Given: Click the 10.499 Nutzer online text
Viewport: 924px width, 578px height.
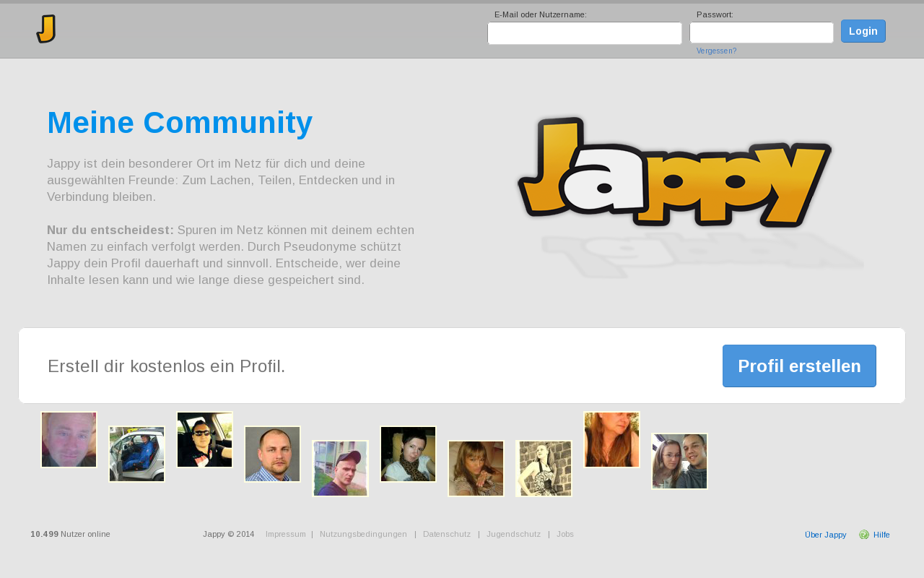Looking at the screenshot, I should pyautogui.click(x=70, y=534).
